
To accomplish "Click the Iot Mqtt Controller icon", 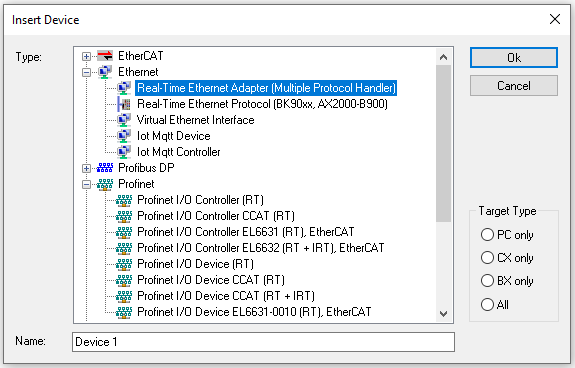I will point(124,152).
